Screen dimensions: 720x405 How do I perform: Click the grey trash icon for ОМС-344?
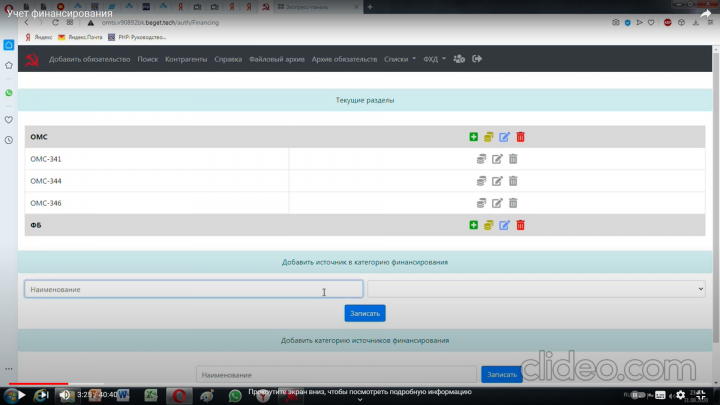[x=513, y=181]
